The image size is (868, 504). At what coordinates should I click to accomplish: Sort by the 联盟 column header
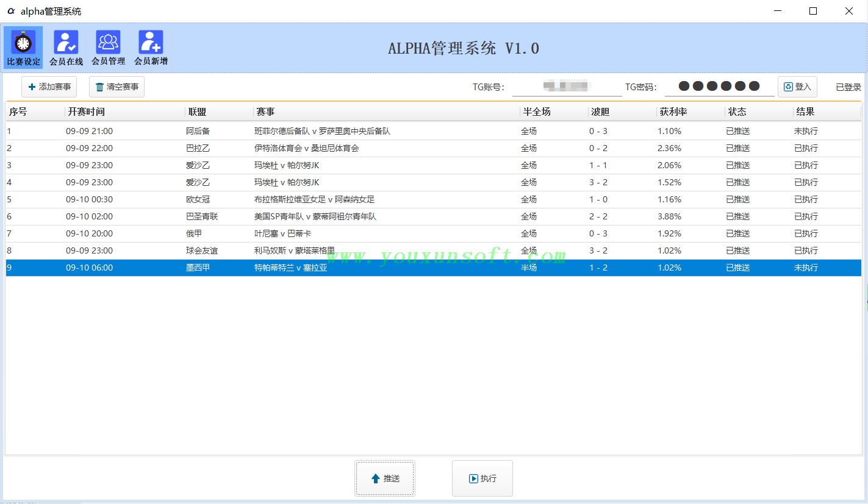[x=219, y=112]
